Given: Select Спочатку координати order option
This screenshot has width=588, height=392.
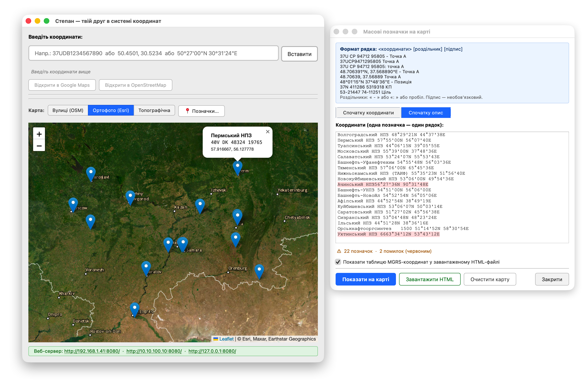Looking at the screenshot, I should [368, 113].
